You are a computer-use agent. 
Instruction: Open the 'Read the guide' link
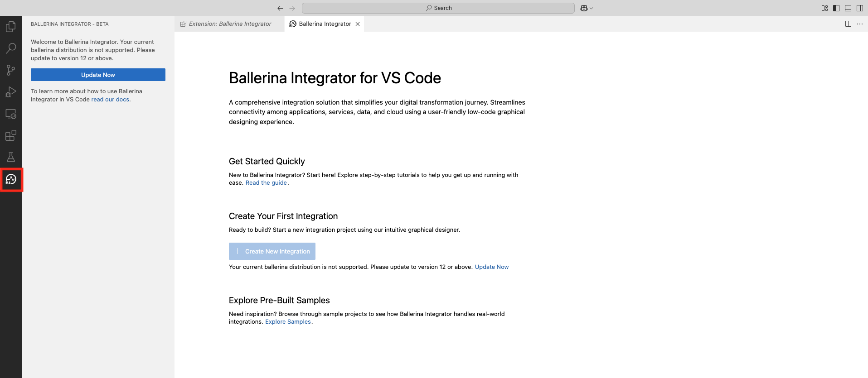tap(266, 183)
